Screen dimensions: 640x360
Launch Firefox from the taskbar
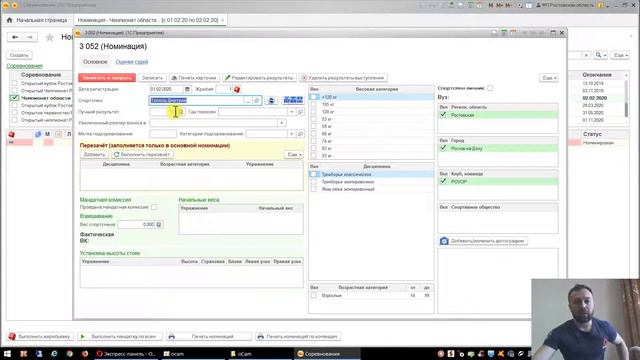coord(85,354)
